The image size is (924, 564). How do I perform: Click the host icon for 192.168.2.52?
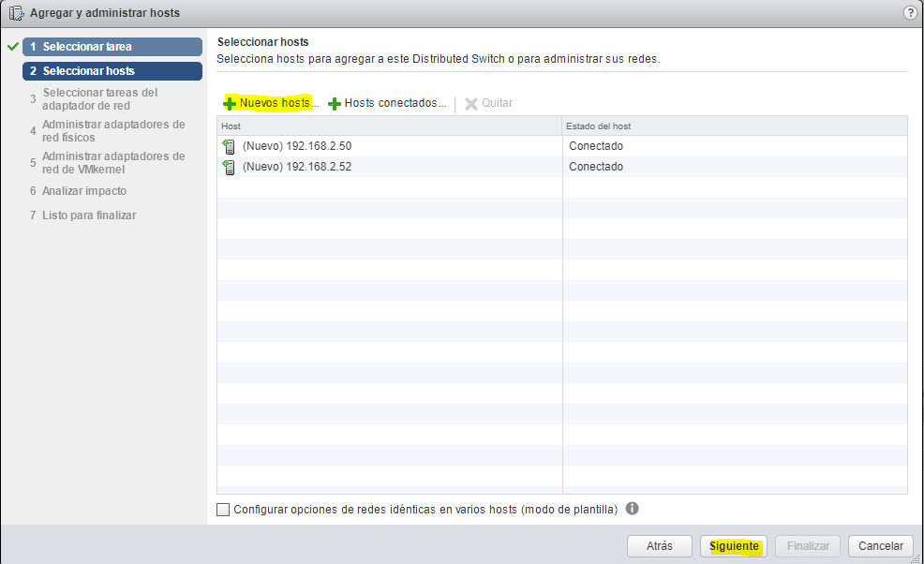point(230,167)
